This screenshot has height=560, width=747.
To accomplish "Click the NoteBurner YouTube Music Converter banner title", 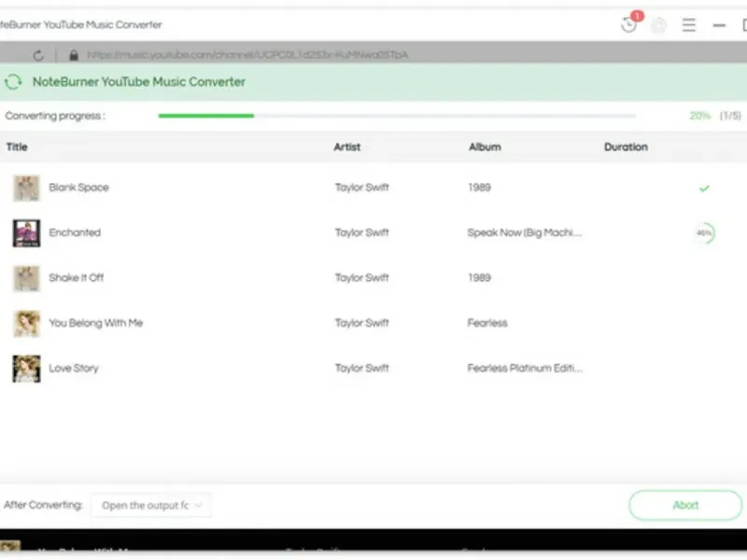I will point(138,82).
